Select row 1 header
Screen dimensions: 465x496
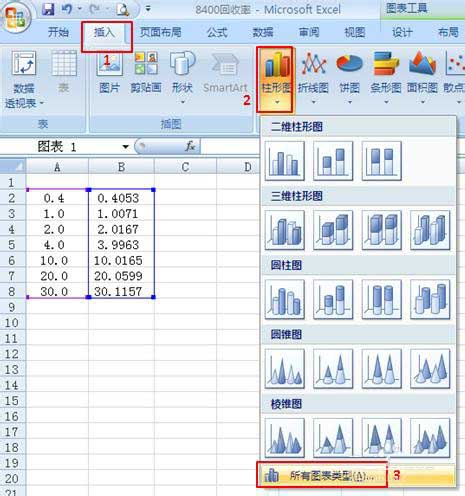13,182
